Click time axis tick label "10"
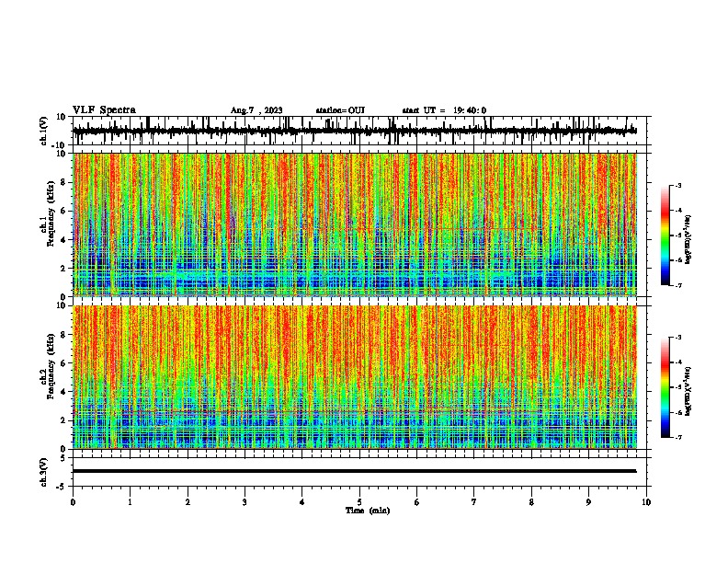 tap(646, 502)
